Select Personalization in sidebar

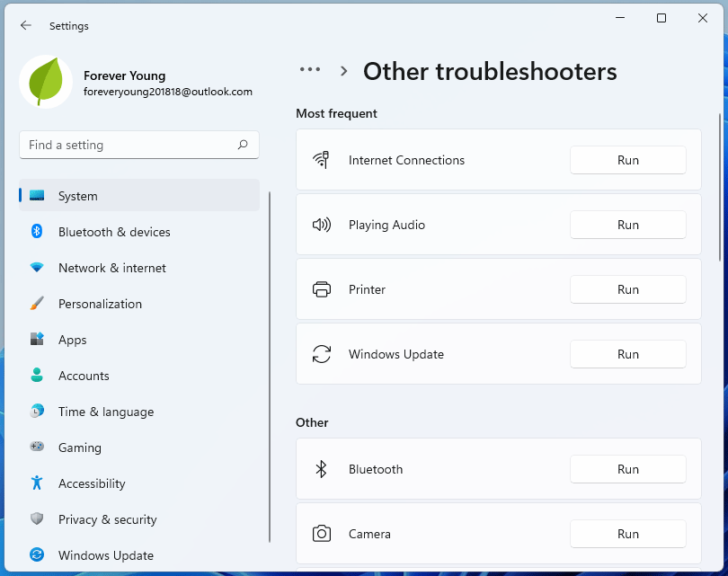click(138, 304)
